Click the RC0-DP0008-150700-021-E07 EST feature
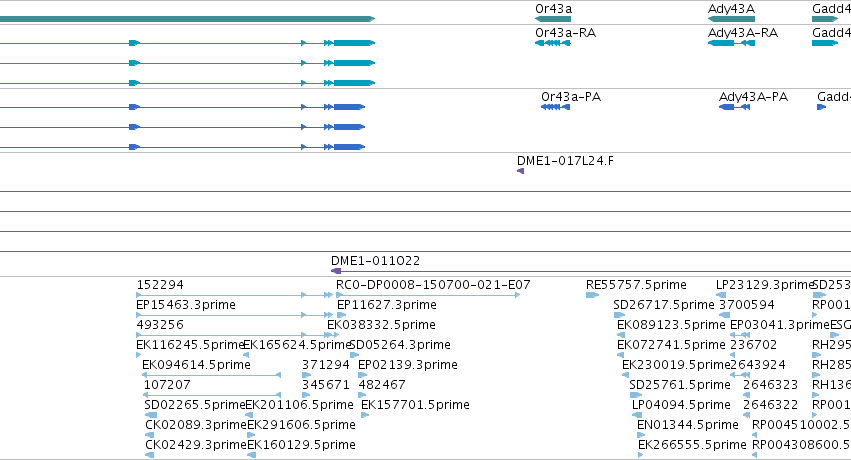Image resolution: width=851 pixels, height=460 pixels. point(428,295)
